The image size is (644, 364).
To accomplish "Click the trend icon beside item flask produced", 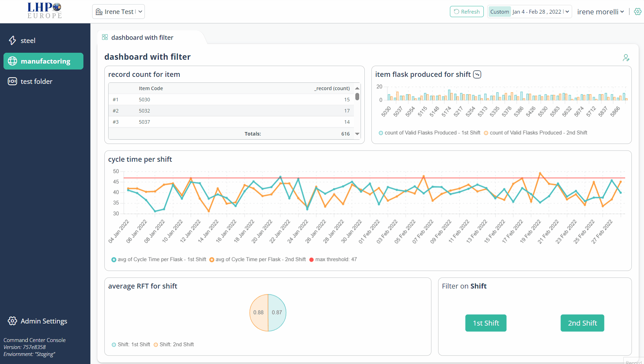I will tap(477, 74).
